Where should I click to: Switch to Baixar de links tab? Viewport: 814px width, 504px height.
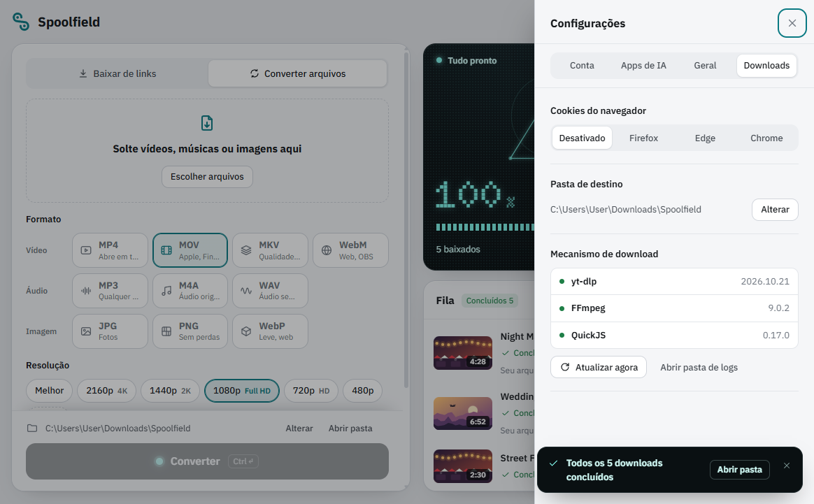click(x=117, y=73)
